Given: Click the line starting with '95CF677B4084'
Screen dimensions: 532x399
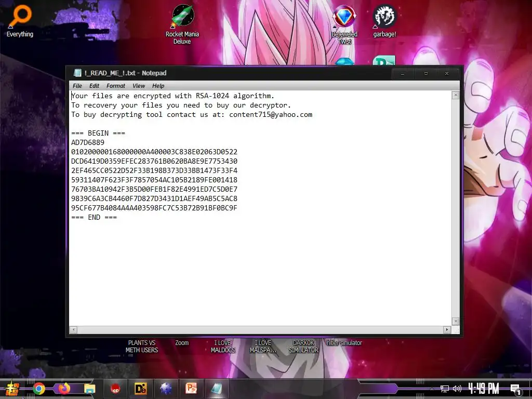Looking at the screenshot, I should (x=154, y=208).
